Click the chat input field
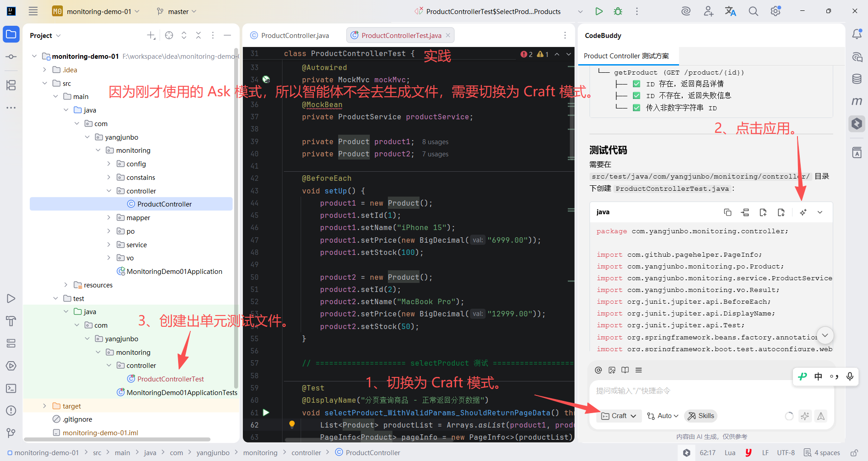The image size is (868, 461). [711, 391]
